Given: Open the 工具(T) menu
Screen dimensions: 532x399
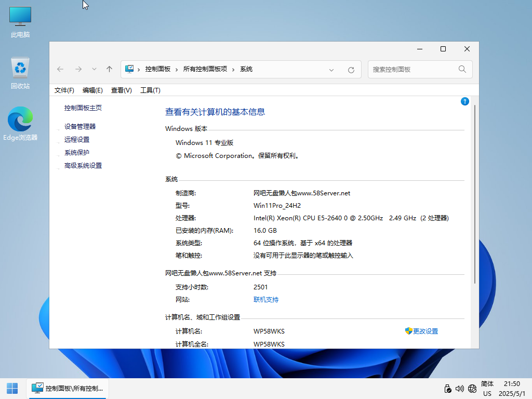Looking at the screenshot, I should [x=150, y=90].
